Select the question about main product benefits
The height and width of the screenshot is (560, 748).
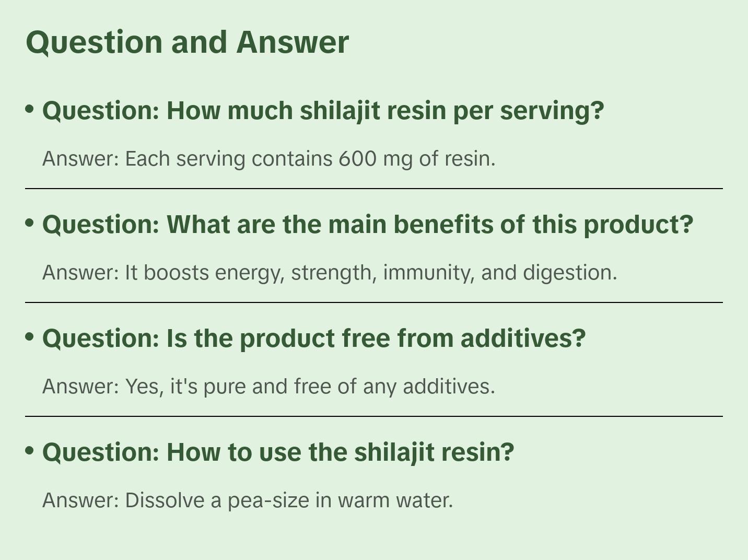tap(367, 225)
